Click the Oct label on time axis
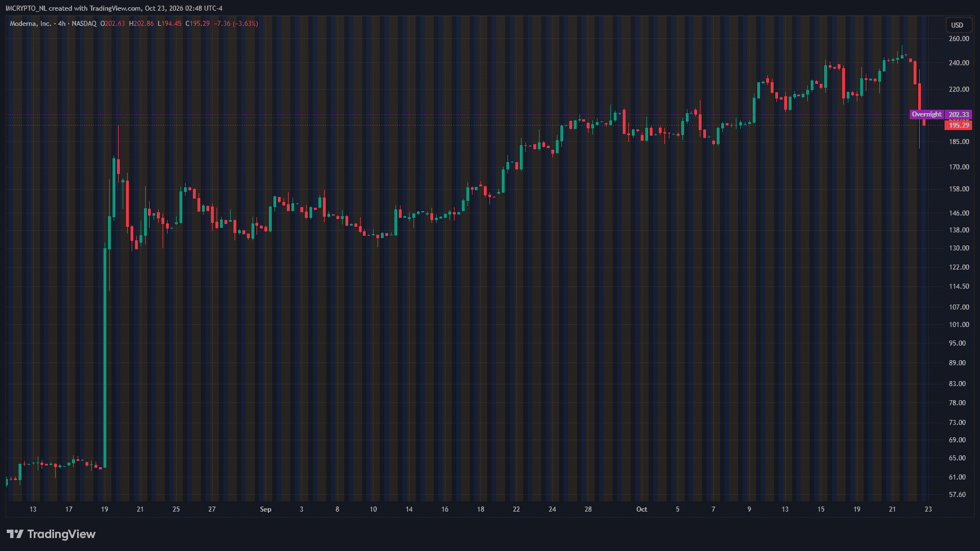The width and height of the screenshot is (980, 551). pyautogui.click(x=641, y=509)
